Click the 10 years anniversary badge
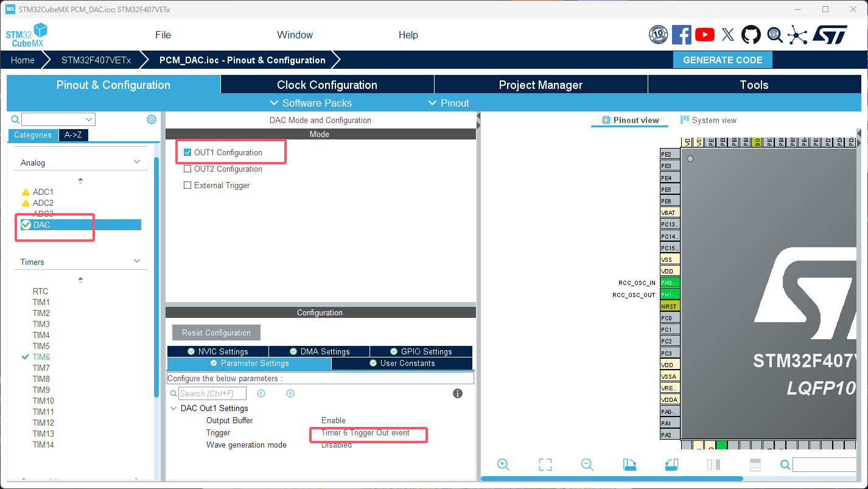 [659, 35]
